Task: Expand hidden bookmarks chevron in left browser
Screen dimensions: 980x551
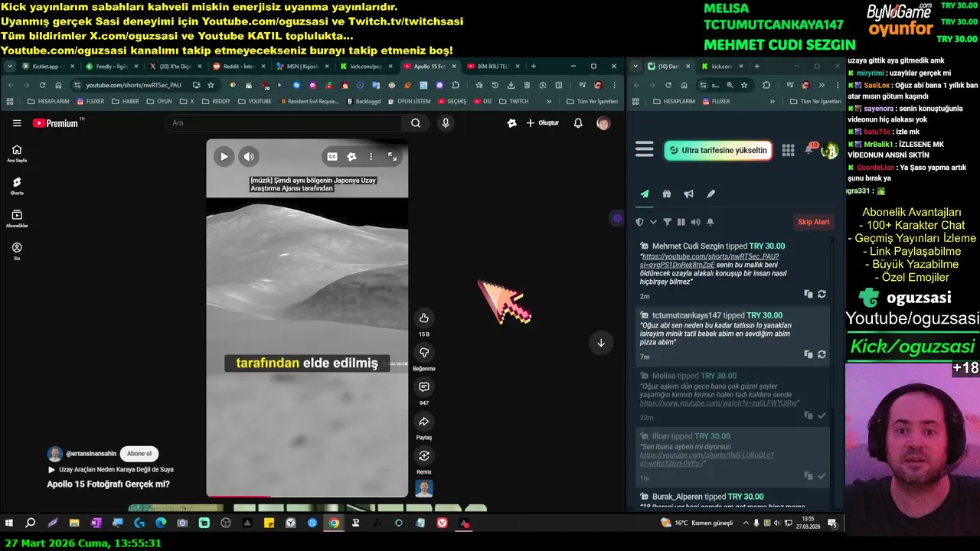Action: click(549, 101)
